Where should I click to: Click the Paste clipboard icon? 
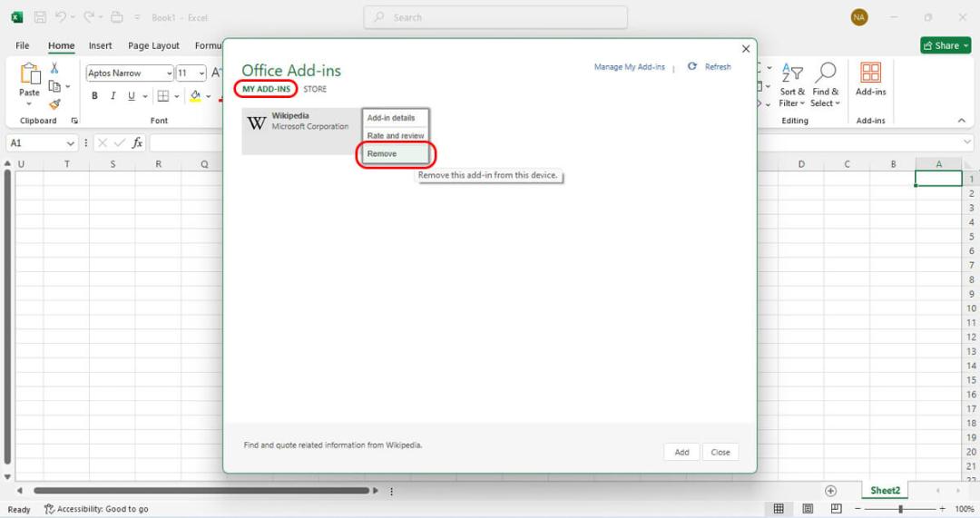(29, 73)
